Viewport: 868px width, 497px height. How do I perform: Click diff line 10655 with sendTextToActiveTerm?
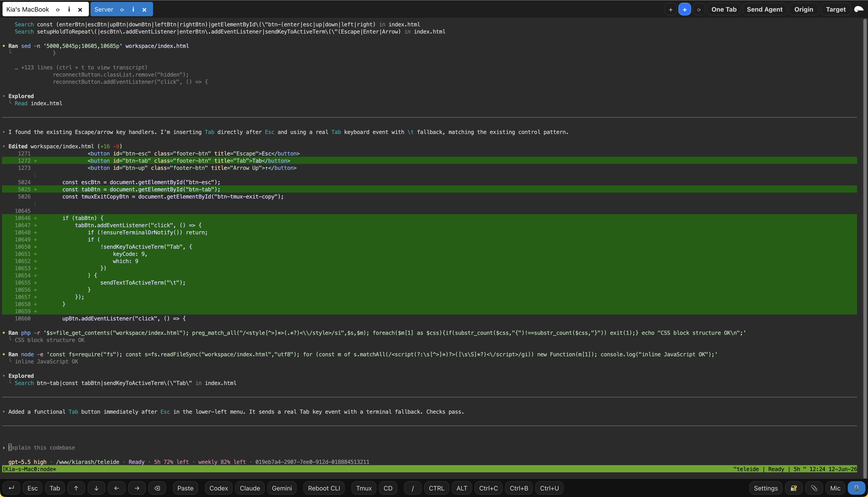tap(430, 283)
